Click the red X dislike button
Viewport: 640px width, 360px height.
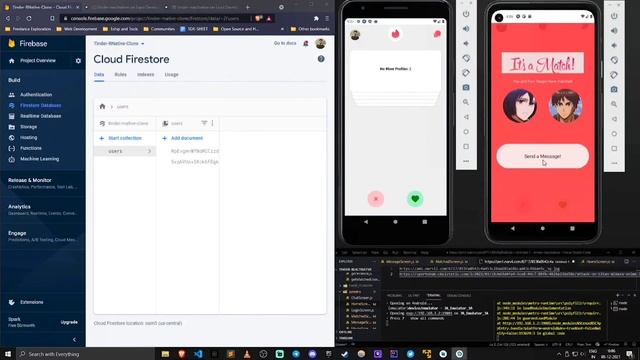pos(376,199)
